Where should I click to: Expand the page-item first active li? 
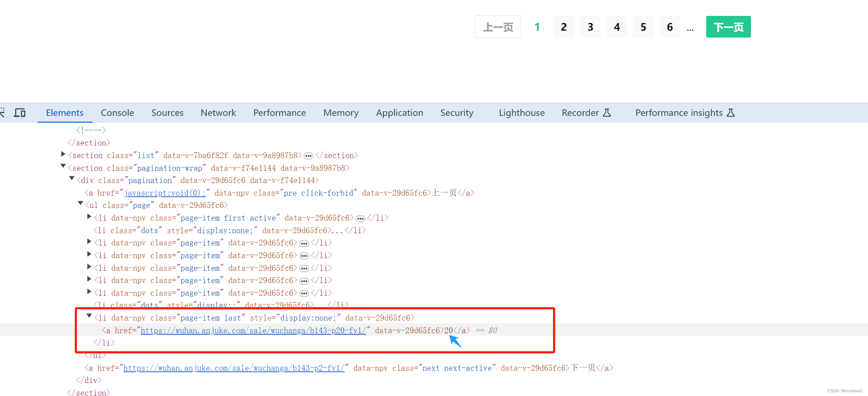click(x=89, y=217)
